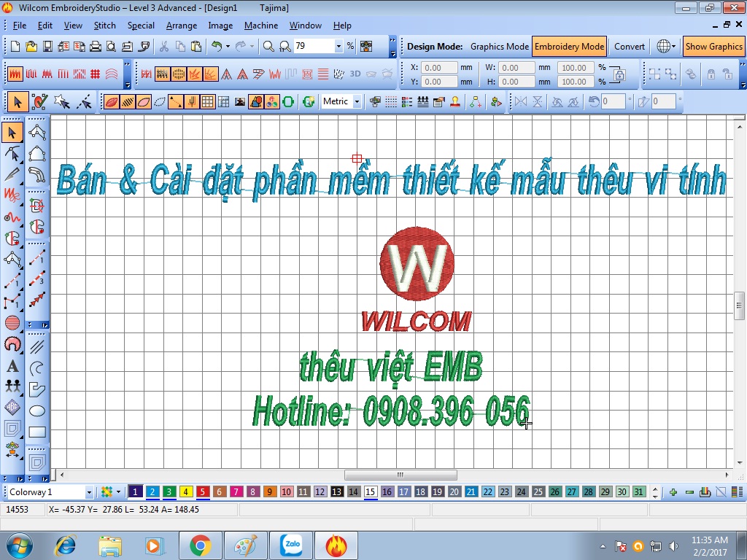
Task: Pick the Knife tool in the left toolbox
Action: pos(13,174)
